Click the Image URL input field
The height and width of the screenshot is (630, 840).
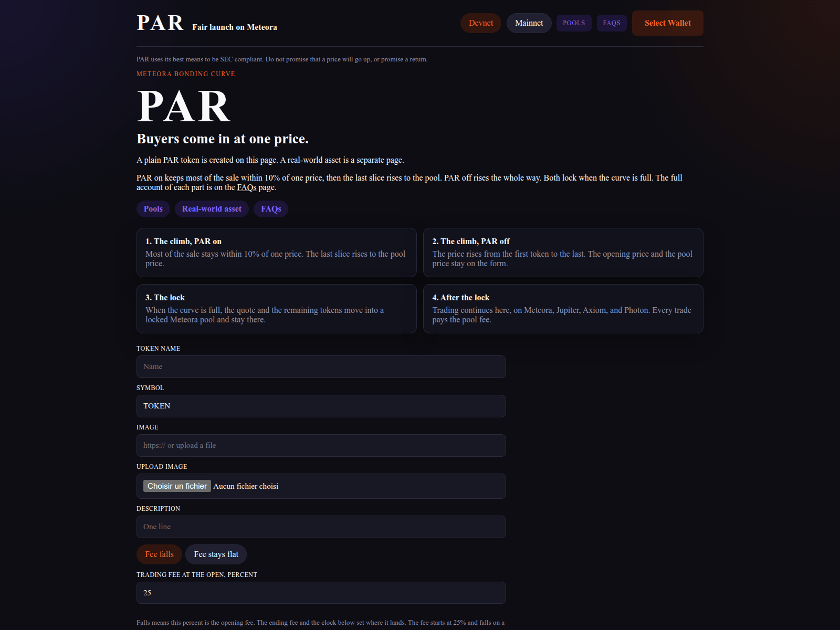(321, 445)
